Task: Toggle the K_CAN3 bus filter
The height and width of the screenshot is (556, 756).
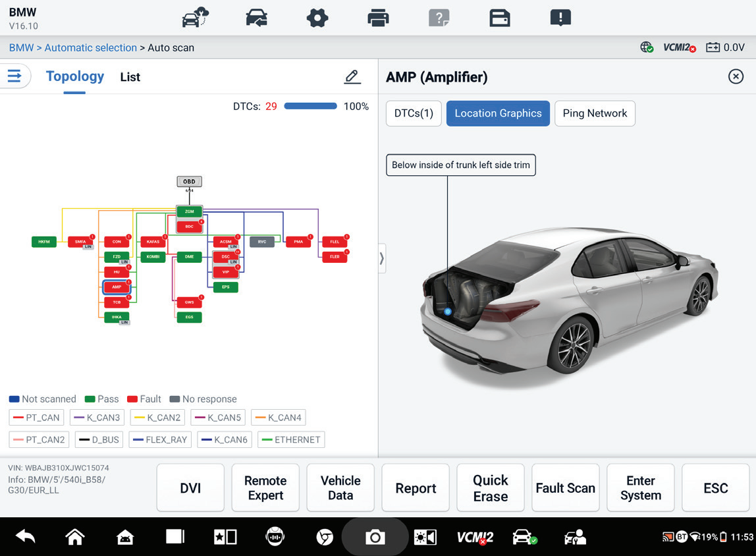Action: click(97, 418)
